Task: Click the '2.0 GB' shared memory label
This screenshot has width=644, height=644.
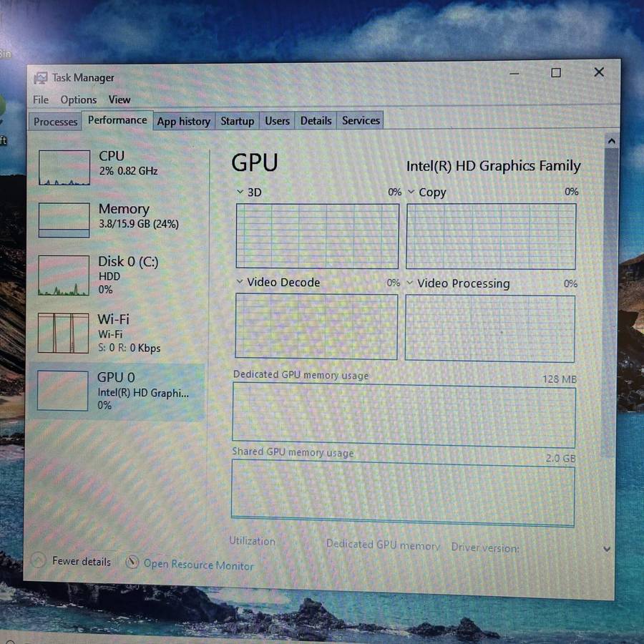Action: [x=560, y=458]
